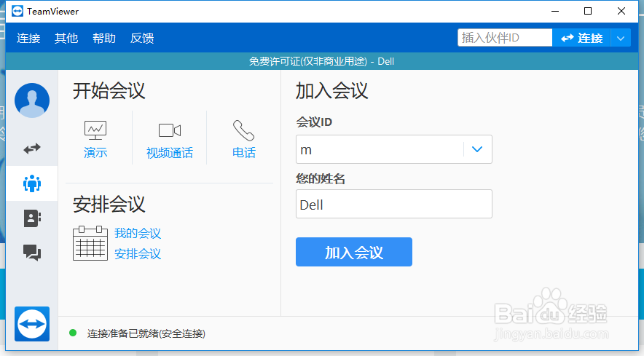The image size is (644, 356).
Task: Click the 您的姓名 field containing Dell
Action: point(394,204)
